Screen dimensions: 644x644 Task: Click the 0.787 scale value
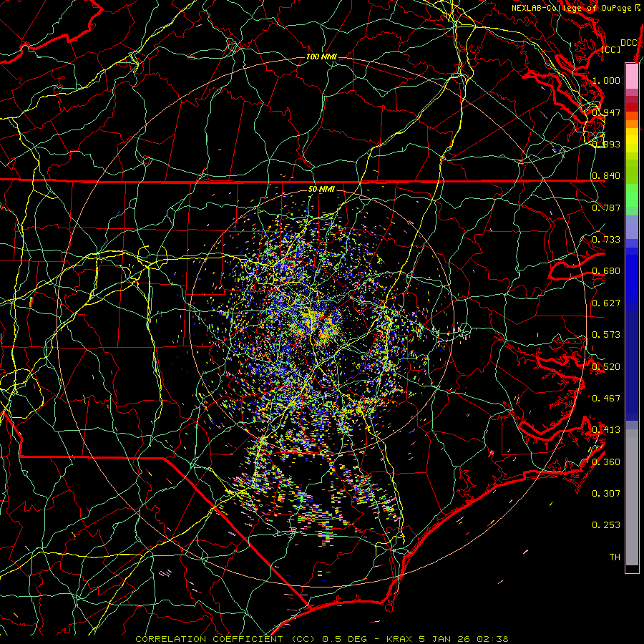[606, 208]
